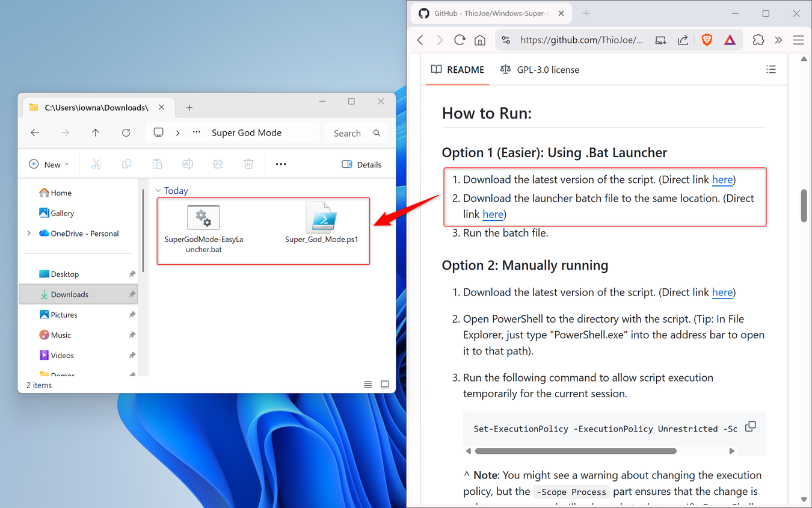Focus the File Explorer Search box
Screen dimensions: 812x508
click(356, 133)
